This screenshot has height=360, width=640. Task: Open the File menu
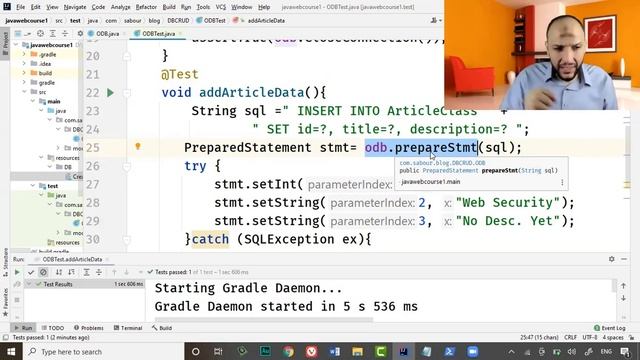(20, 7)
